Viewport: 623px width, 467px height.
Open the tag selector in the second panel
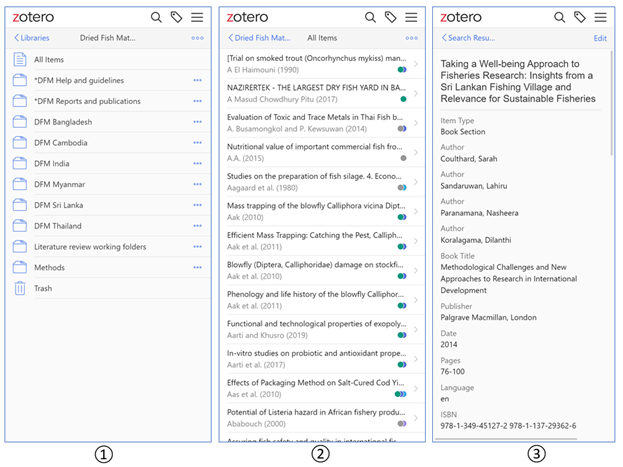pos(391,17)
